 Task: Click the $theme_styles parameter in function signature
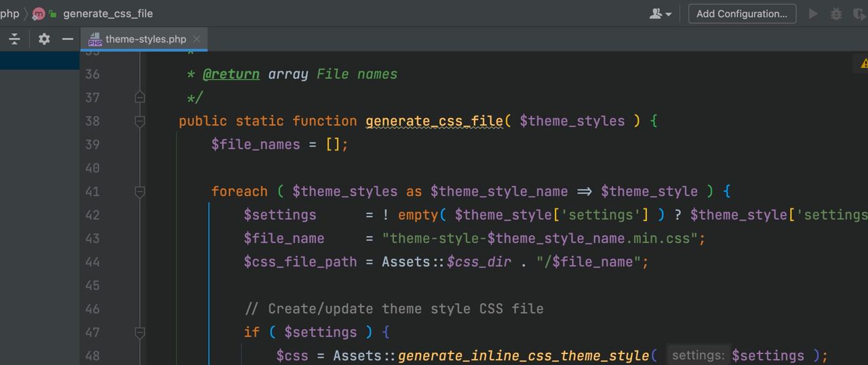pyautogui.click(x=572, y=121)
